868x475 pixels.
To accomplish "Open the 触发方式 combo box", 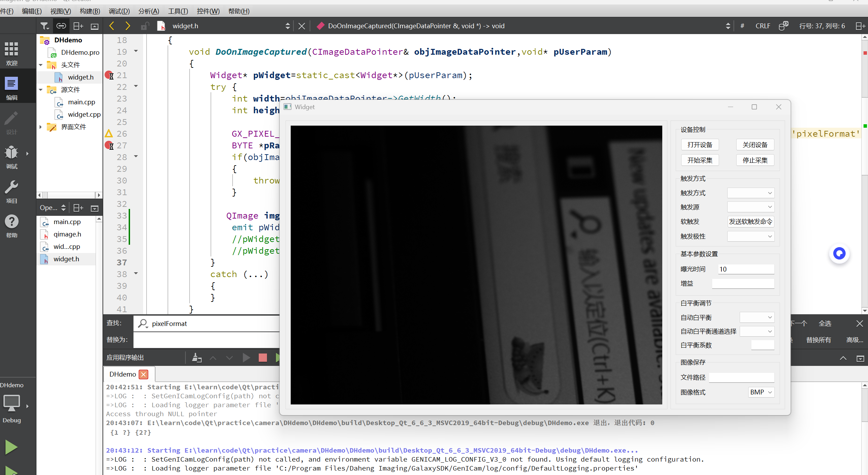I will click(750, 193).
